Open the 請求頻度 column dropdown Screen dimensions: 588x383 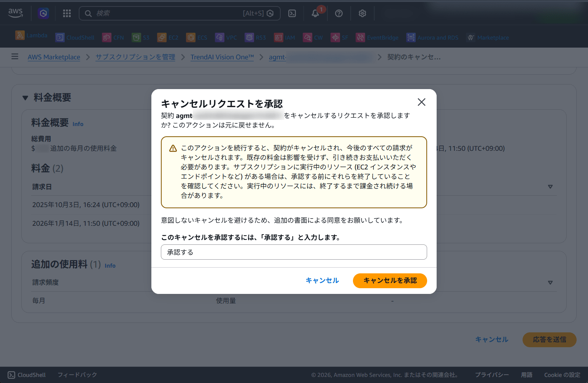[550, 282]
